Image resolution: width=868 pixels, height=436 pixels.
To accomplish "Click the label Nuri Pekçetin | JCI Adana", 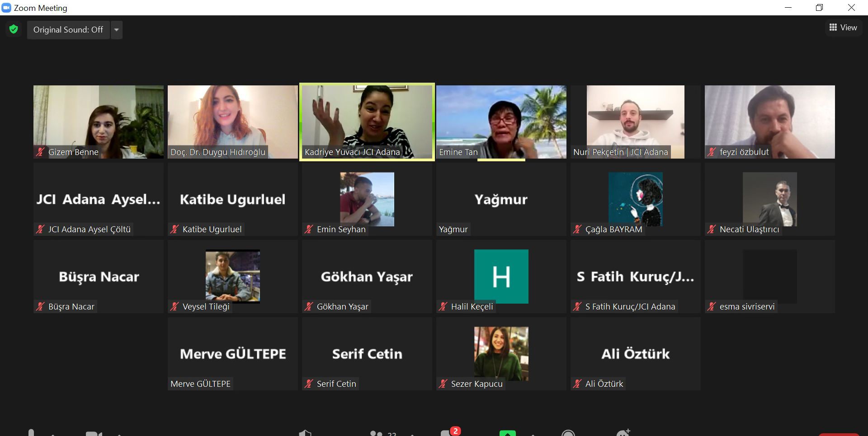I will pyautogui.click(x=621, y=152).
